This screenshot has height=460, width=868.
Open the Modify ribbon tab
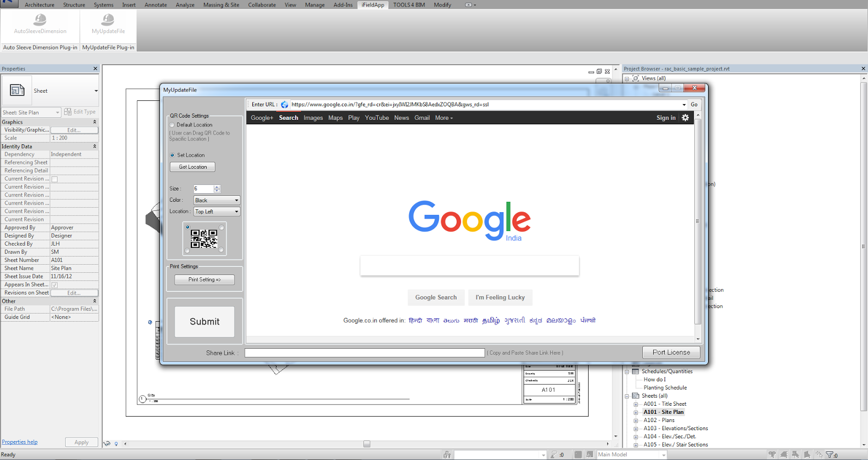442,5
